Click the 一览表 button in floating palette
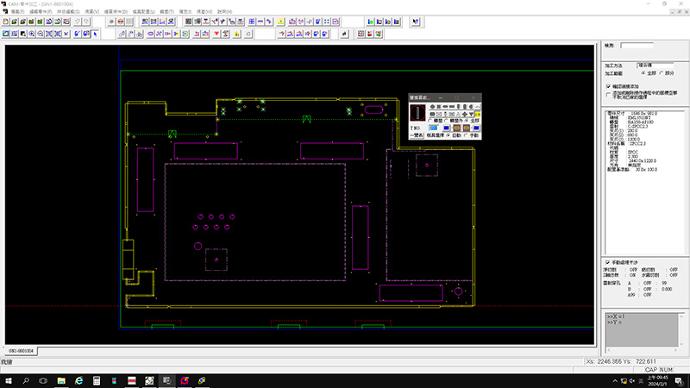This screenshot has height=388, width=690. tap(417, 135)
